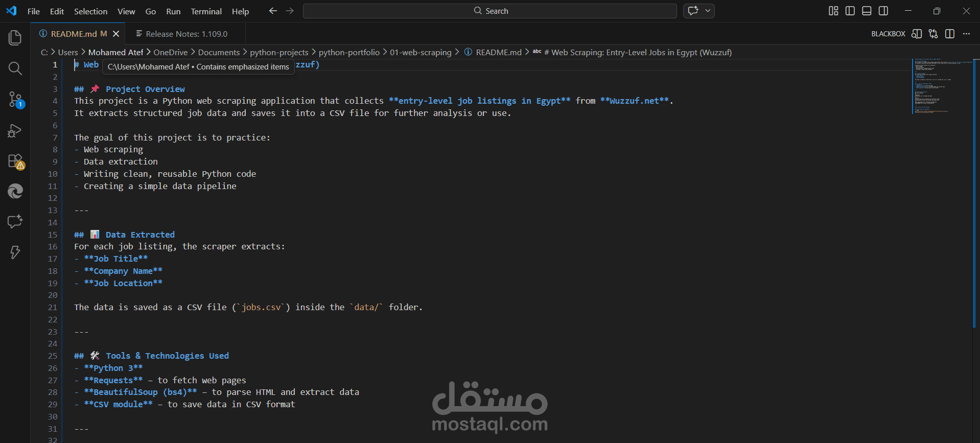Open the 01-web-scraping breadcrumb picker
This screenshot has width=980, height=443.
coord(421,52)
